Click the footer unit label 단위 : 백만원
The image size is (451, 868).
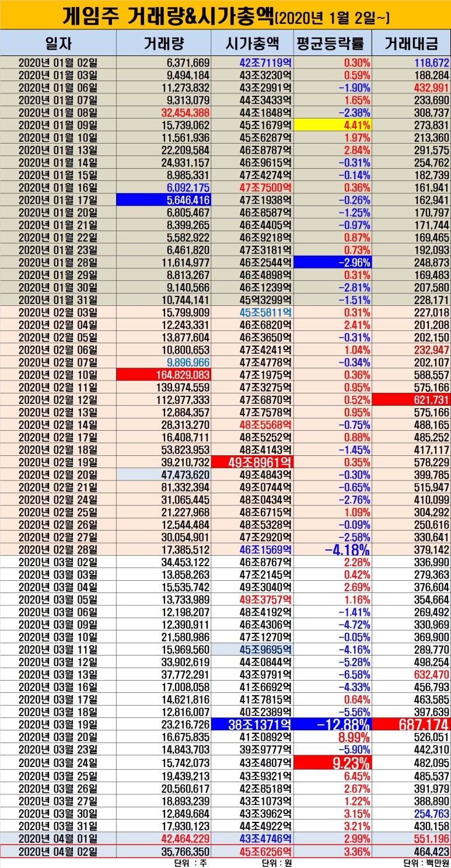pos(426,863)
